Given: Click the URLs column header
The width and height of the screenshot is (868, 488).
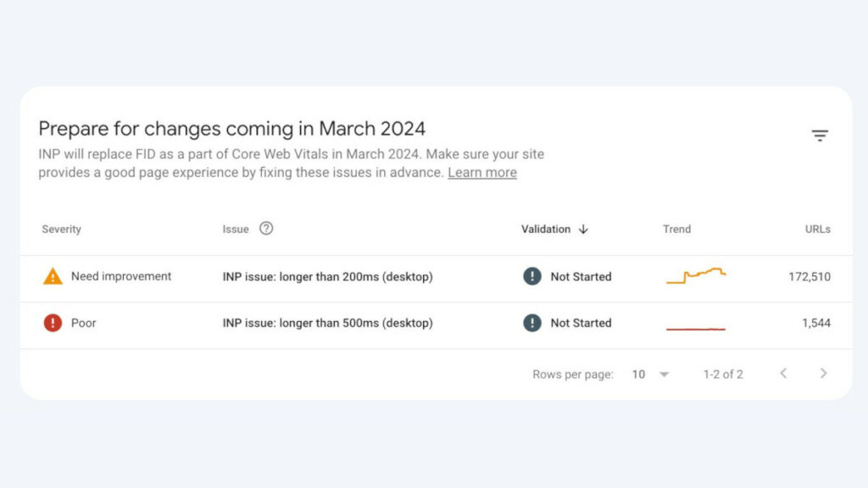Looking at the screenshot, I should point(818,229).
